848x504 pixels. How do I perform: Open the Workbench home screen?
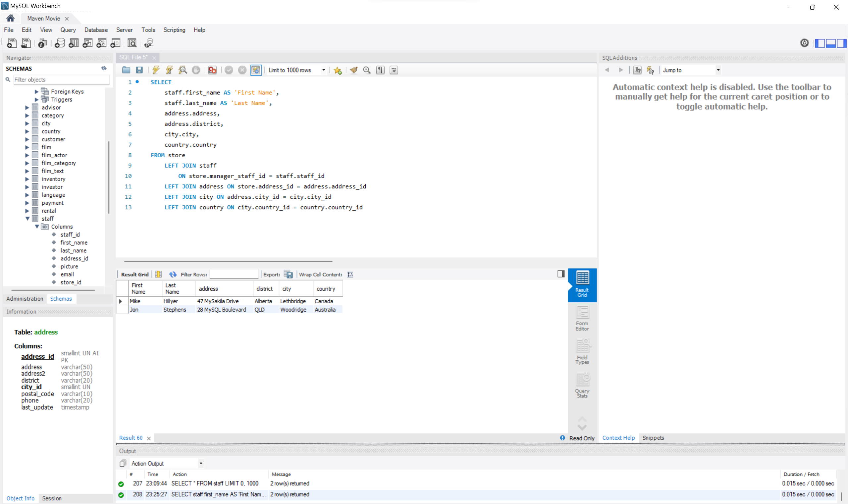(10, 18)
